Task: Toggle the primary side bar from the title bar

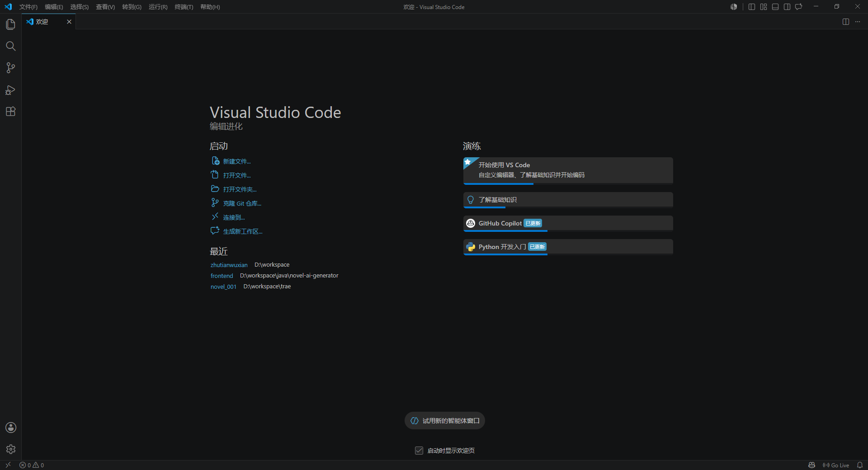Action: 752,7
